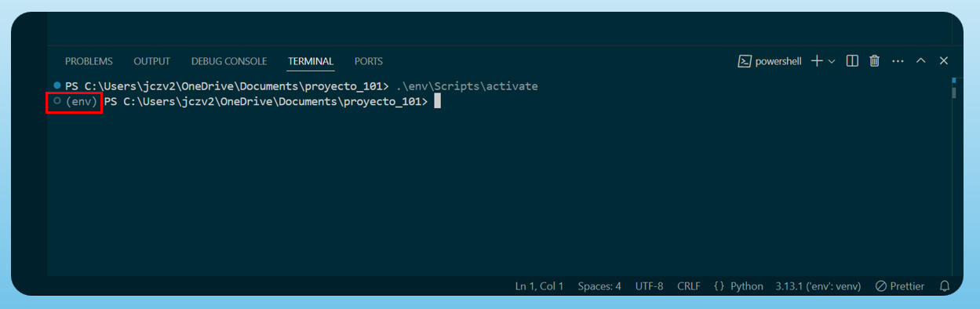Screen dimensions: 980x309
Task: Click the Prettier status bar item
Action: (x=899, y=286)
